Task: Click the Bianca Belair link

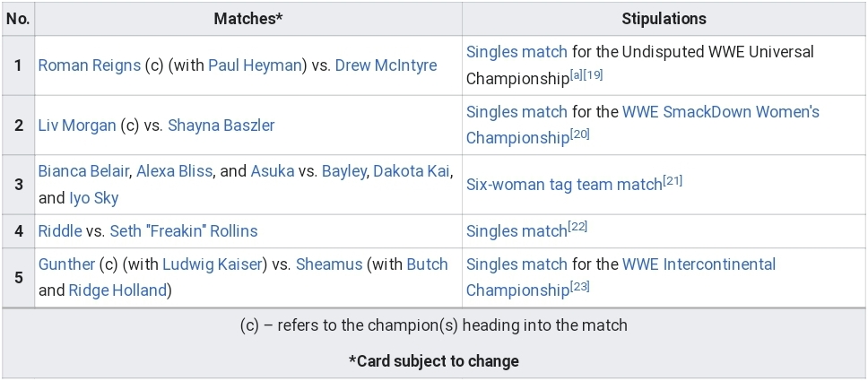Action: coord(83,171)
